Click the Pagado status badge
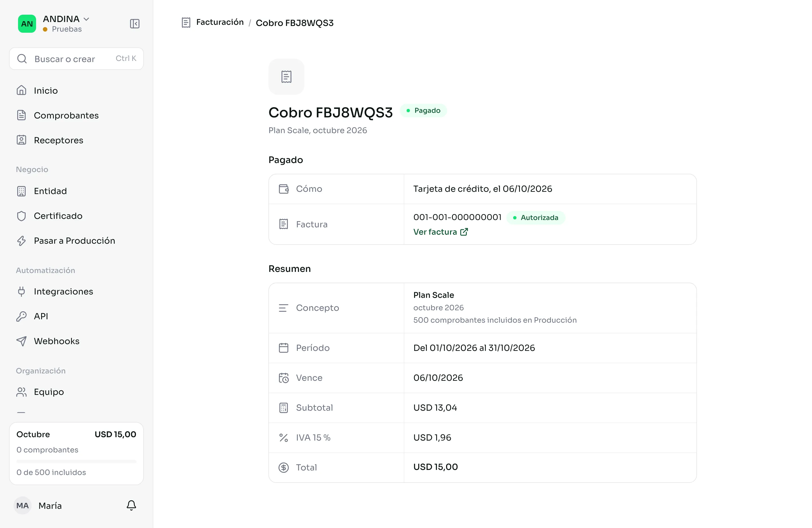Image resolution: width=812 pixels, height=528 pixels. coord(423,111)
